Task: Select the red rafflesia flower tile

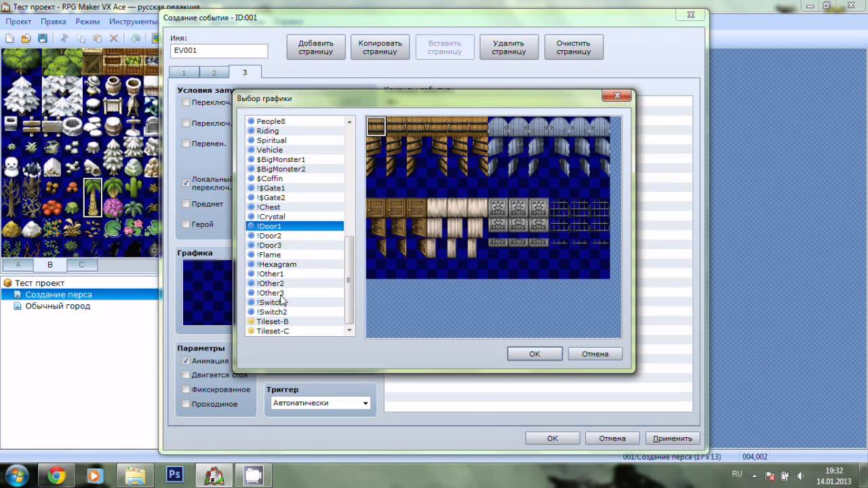Action: coord(52,207)
